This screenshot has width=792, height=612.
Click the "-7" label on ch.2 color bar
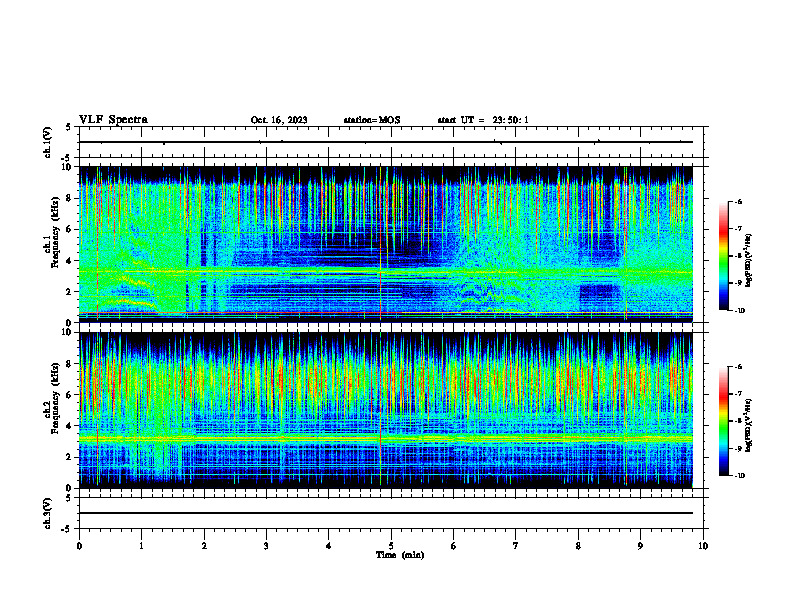pos(739,394)
